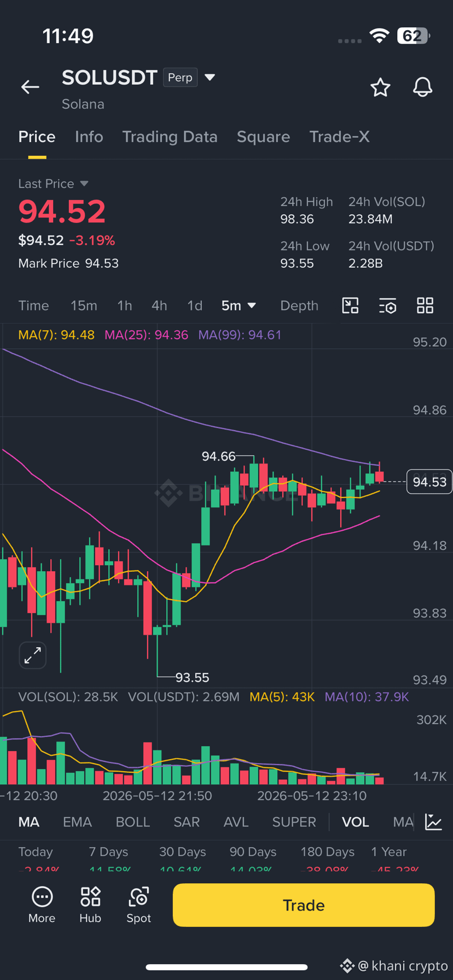Select the 15m interval
The width and height of the screenshot is (453, 980).
(x=84, y=306)
